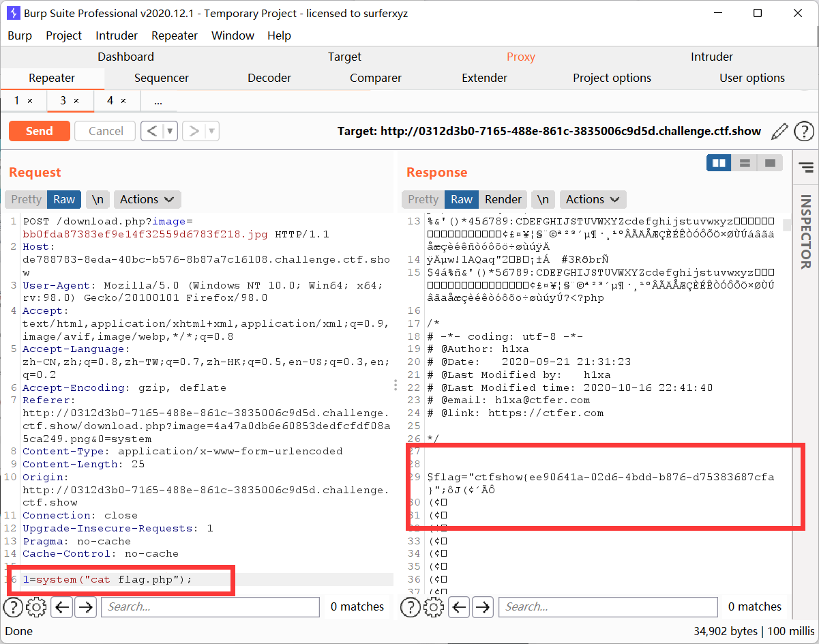Switch to stacked horizontal layout view
Image resolution: width=819 pixels, height=644 pixels.
[x=745, y=163]
